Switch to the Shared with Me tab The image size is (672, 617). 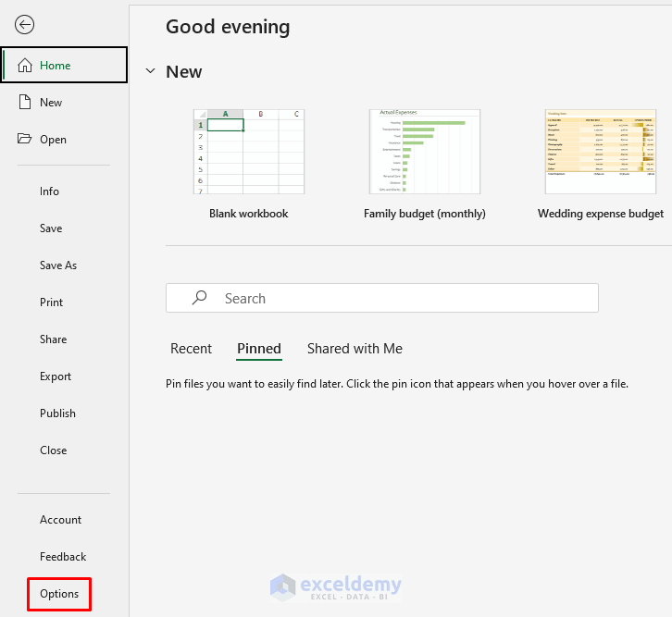[x=355, y=349]
